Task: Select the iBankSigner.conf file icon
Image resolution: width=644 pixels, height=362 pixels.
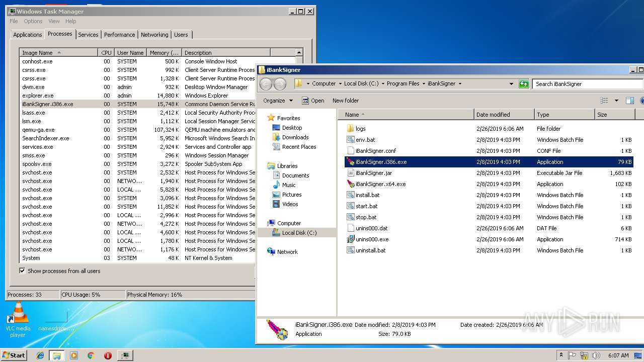Action: 351,151
